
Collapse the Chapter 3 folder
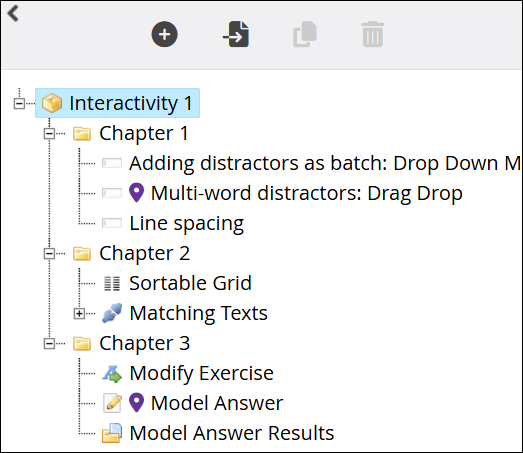[49, 344]
